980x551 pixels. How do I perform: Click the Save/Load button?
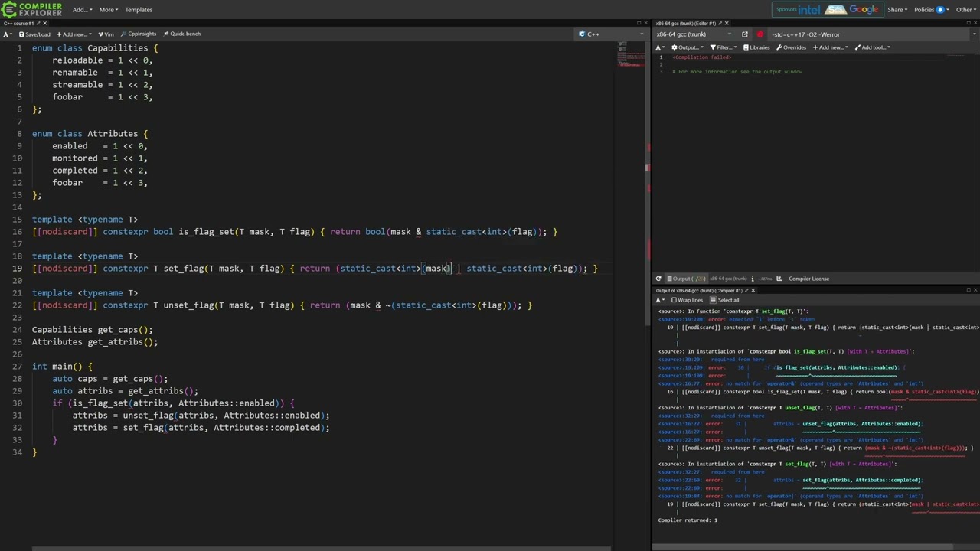click(34, 34)
